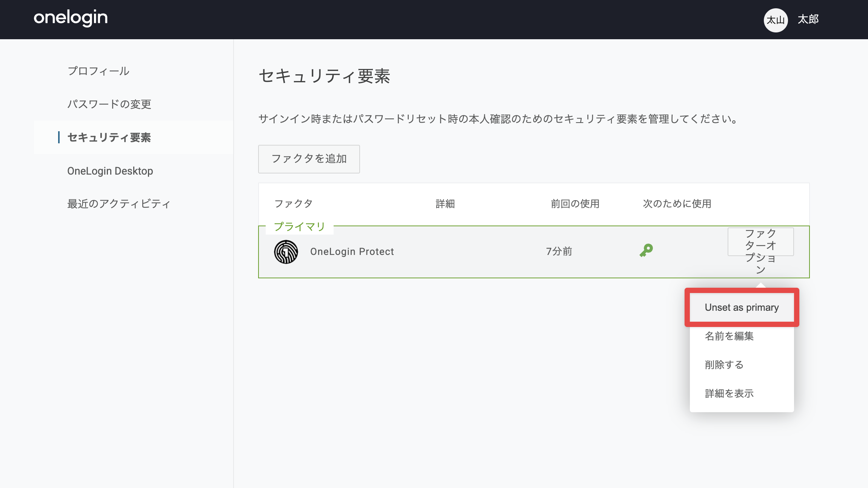
Task: Click the 太郎 username in header
Action: (x=808, y=19)
